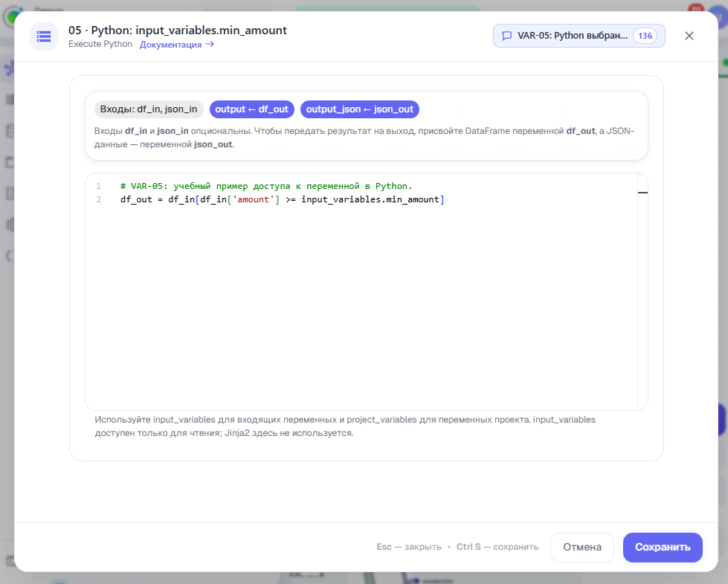The width and height of the screenshot is (728, 584).
Task: Click the dialog title '05 · Python: input_variables.min_amount'
Action: click(x=178, y=31)
